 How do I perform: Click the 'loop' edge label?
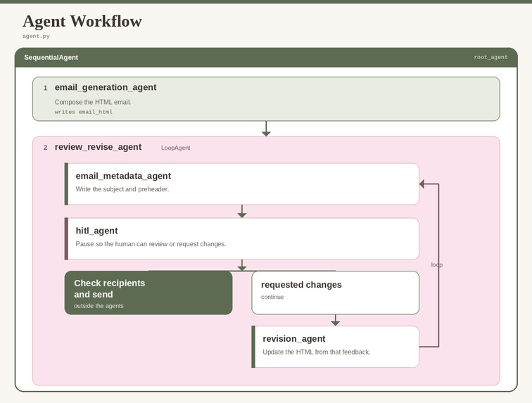click(x=437, y=265)
